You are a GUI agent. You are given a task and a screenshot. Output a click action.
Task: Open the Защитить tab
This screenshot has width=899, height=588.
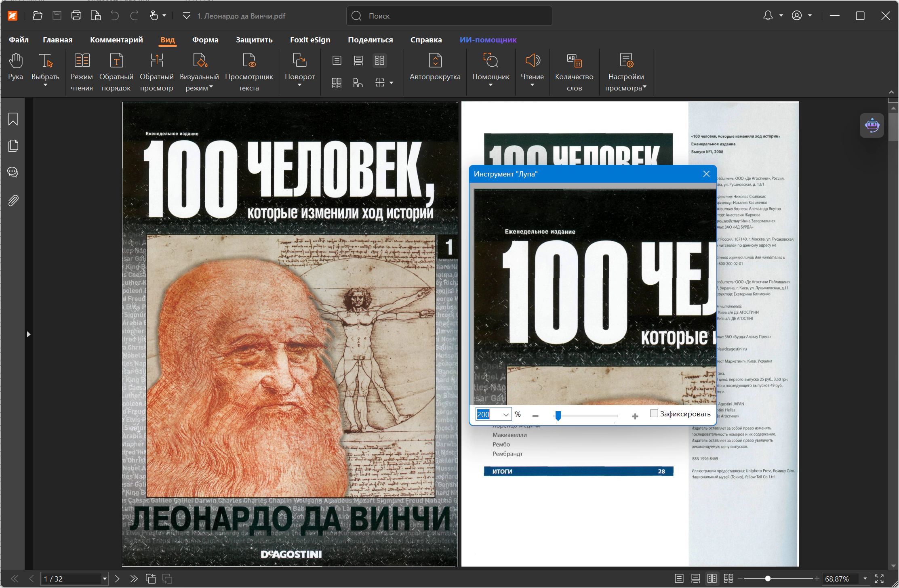[254, 40]
